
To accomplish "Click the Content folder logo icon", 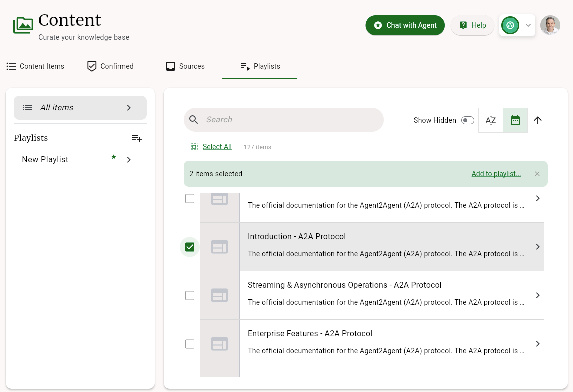I will pyautogui.click(x=23, y=25).
